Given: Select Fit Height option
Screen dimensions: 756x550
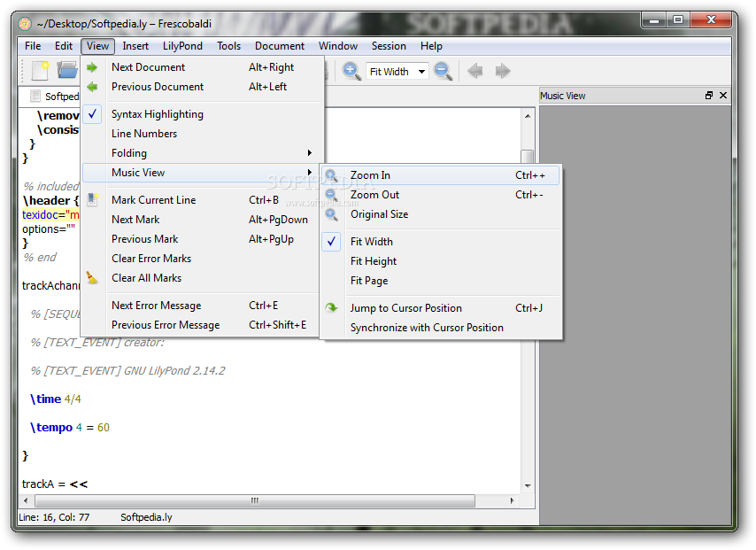Looking at the screenshot, I should tap(441, 261).
